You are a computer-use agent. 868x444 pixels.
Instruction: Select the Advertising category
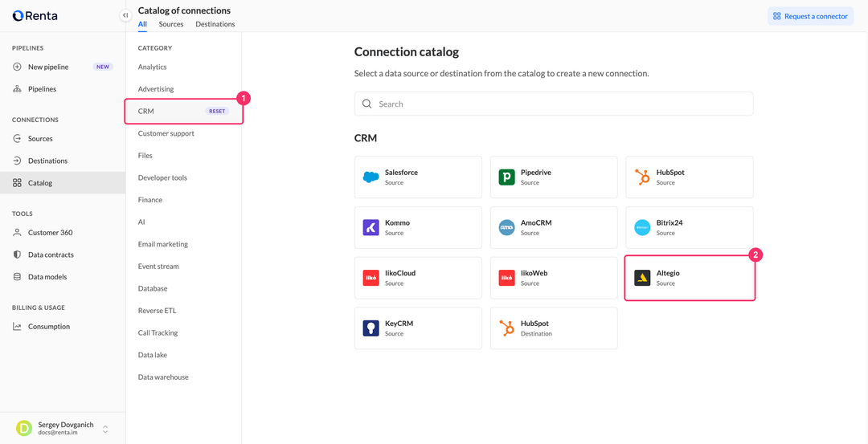tap(156, 89)
